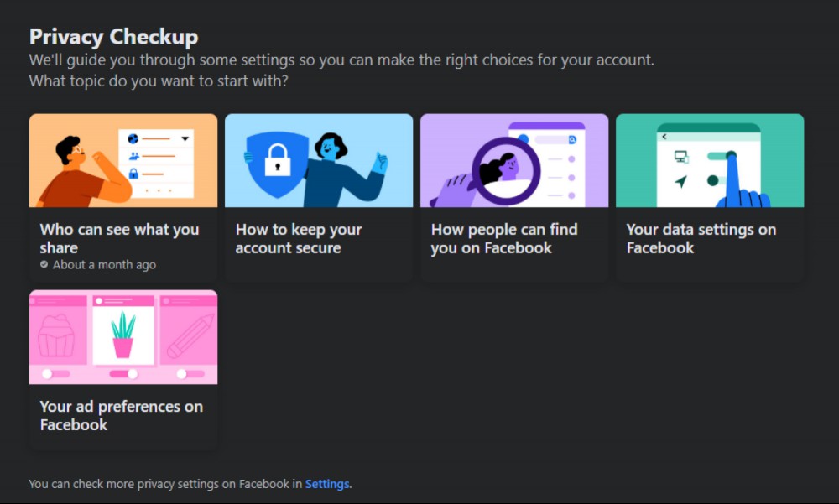This screenshot has width=839, height=504.
Task: Open 'Your ad preferences on Facebook' illustration
Action: pyautogui.click(x=123, y=337)
